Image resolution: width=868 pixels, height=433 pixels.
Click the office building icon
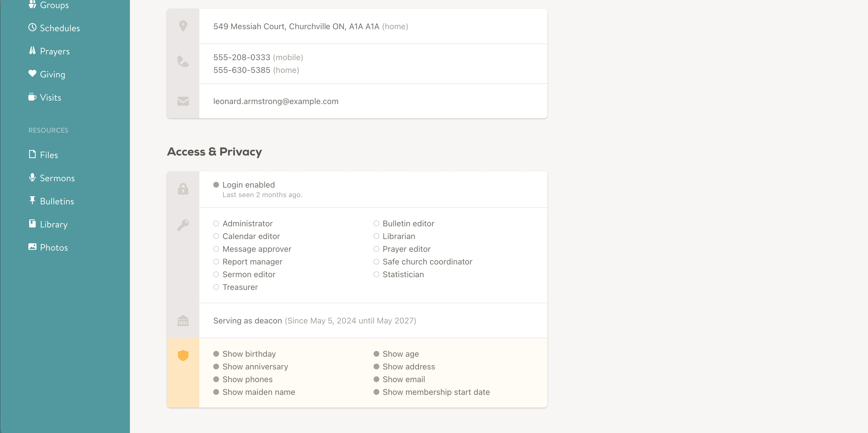click(183, 321)
